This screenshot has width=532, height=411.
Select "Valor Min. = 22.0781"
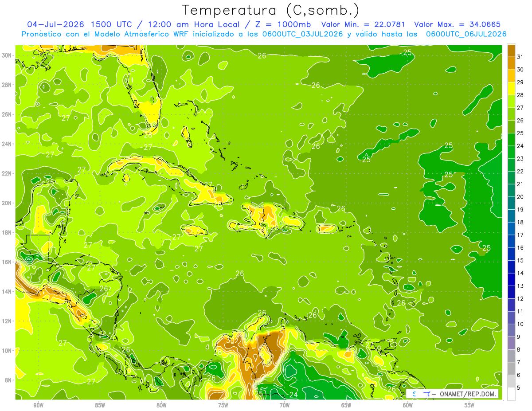[x=363, y=24]
